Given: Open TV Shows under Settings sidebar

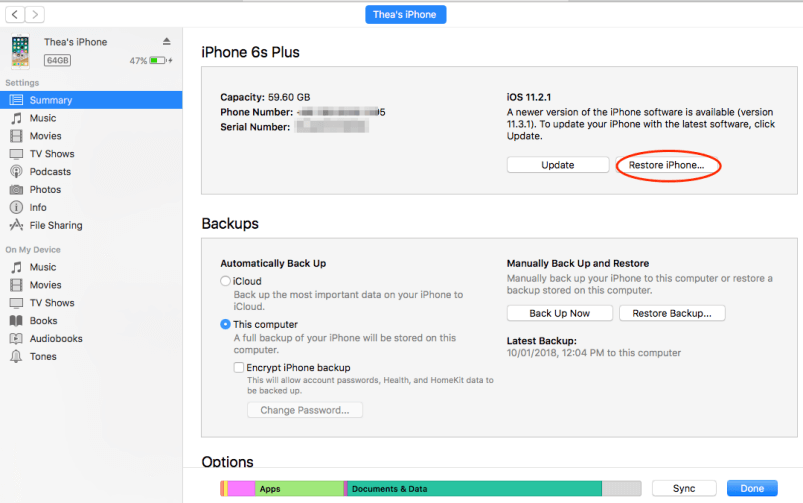Looking at the screenshot, I should point(51,154).
